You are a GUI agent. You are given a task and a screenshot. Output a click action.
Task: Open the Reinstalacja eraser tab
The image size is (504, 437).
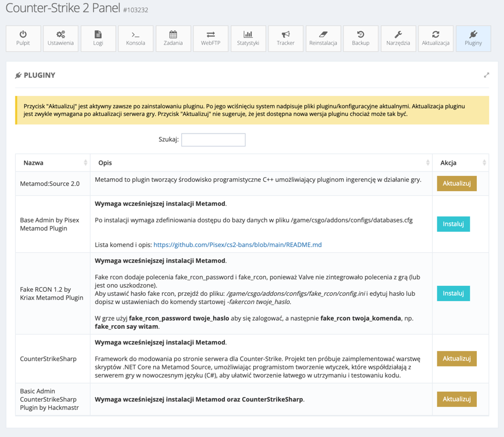tap(323, 38)
